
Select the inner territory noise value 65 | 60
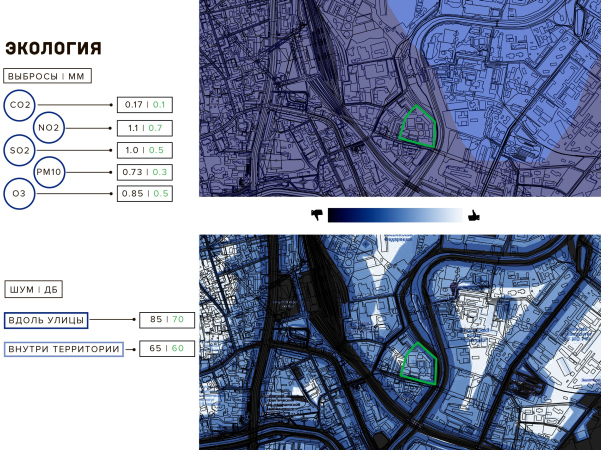click(x=166, y=349)
